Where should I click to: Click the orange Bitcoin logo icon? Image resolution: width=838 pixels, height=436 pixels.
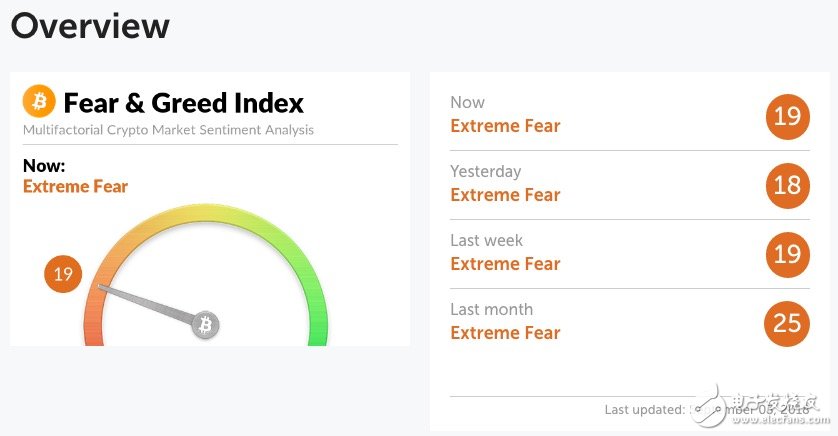pyautogui.click(x=39, y=101)
